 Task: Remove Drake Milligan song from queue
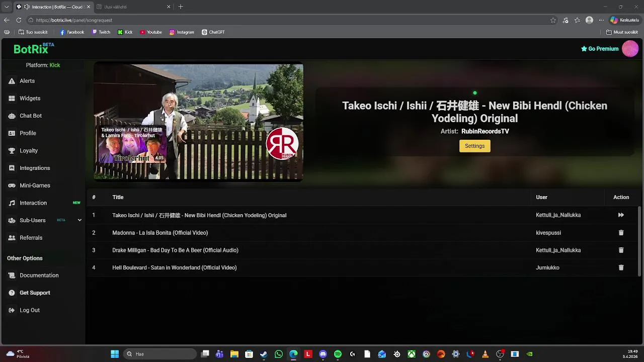coord(621,250)
